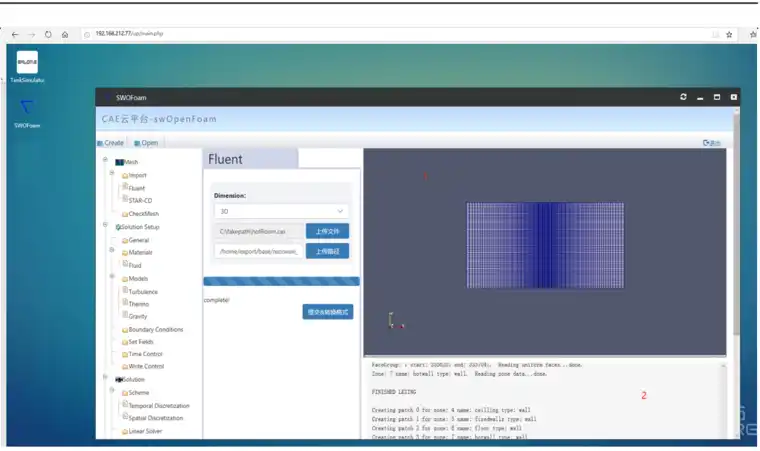Click the "complete!" status text
The width and height of the screenshot is (760, 451).
point(216,300)
